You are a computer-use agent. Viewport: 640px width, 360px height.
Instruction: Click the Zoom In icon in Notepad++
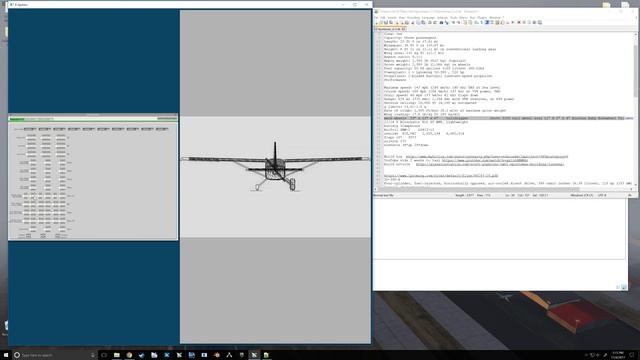[x=454, y=22]
